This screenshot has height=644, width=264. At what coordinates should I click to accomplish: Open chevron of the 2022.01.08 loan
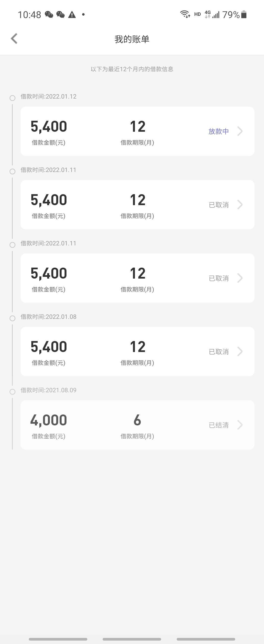click(240, 351)
